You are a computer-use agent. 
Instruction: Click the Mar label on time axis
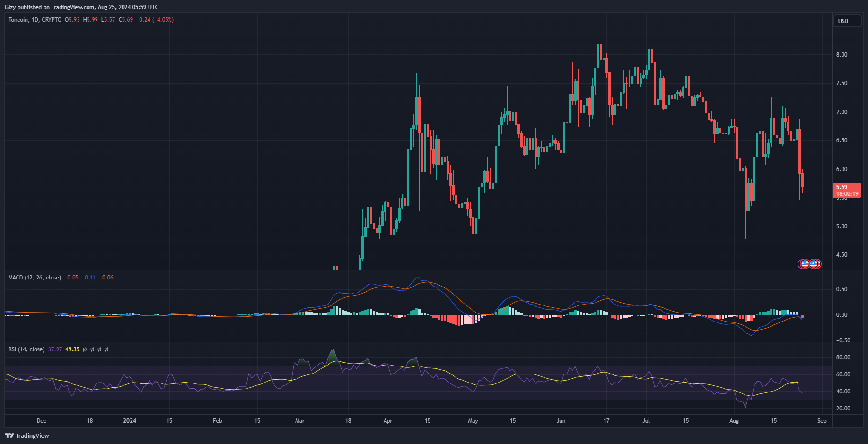[299, 421]
